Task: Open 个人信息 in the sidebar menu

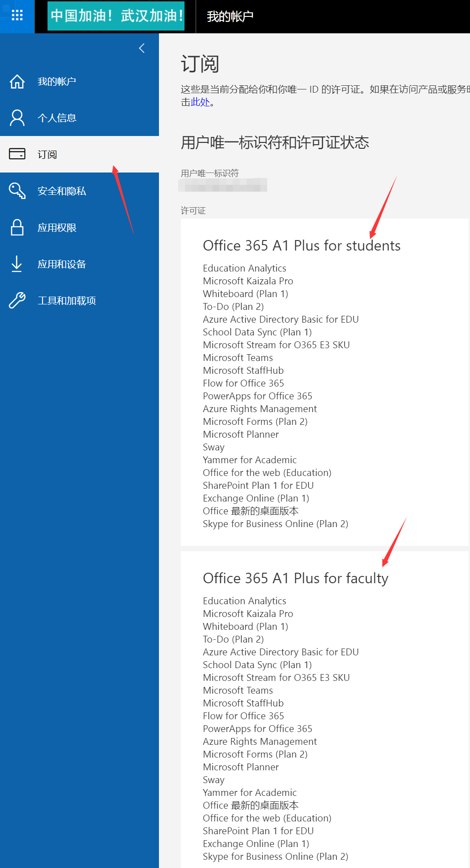Action: tap(79, 118)
